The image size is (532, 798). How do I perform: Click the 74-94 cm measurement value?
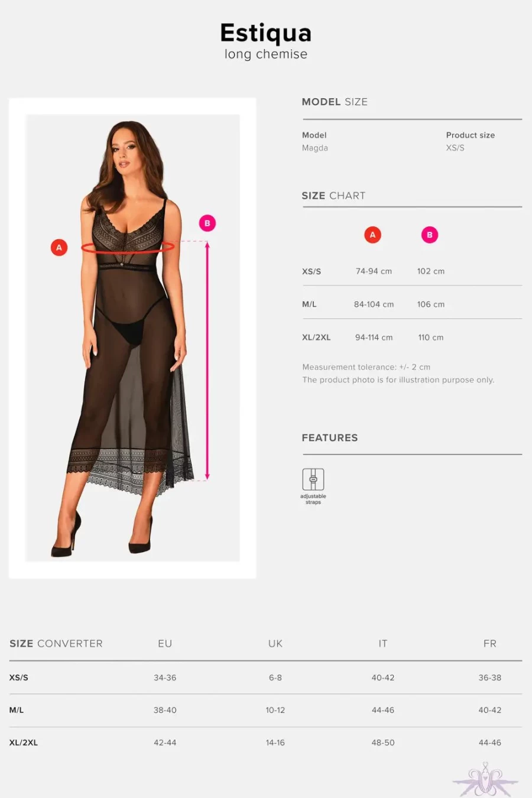[374, 271]
